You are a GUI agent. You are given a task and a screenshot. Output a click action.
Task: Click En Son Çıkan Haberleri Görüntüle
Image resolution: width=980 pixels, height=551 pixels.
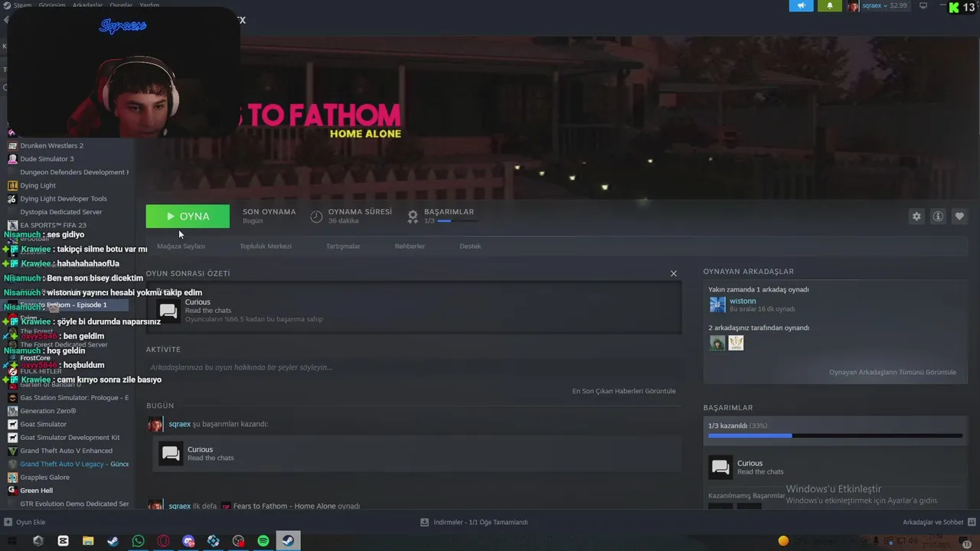pos(624,391)
